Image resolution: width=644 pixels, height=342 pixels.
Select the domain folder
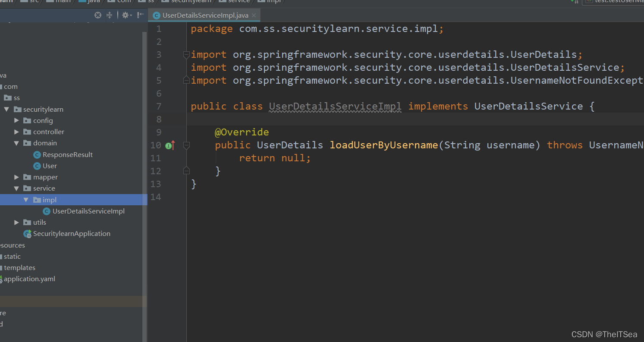(x=45, y=143)
